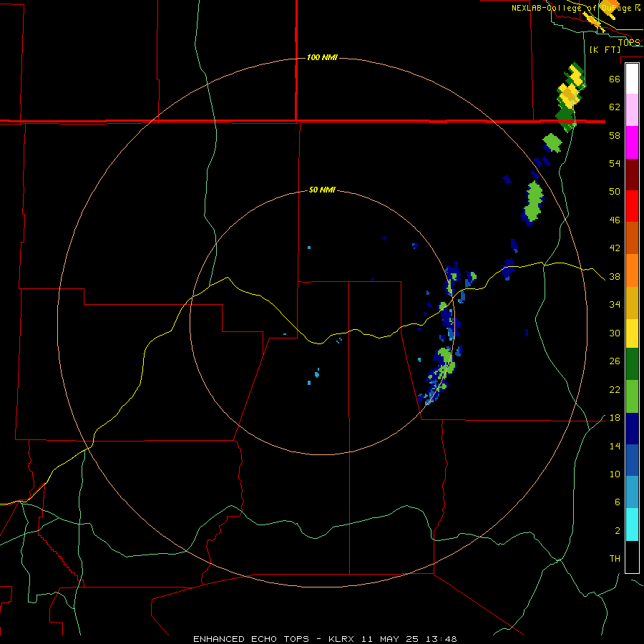Image resolution: width=644 pixels, height=644 pixels.
Task: Select the light green legend swatch
Action: pyautogui.click(x=632, y=396)
